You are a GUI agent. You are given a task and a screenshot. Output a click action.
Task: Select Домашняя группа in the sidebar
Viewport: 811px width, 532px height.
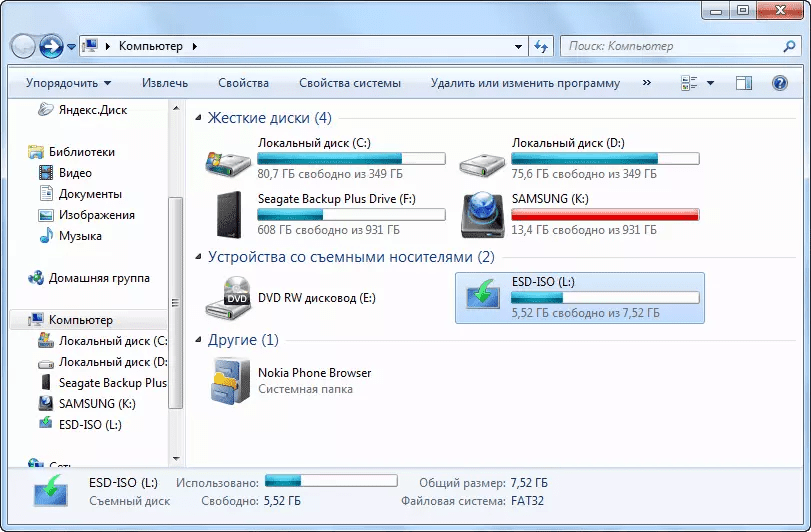click(89, 278)
